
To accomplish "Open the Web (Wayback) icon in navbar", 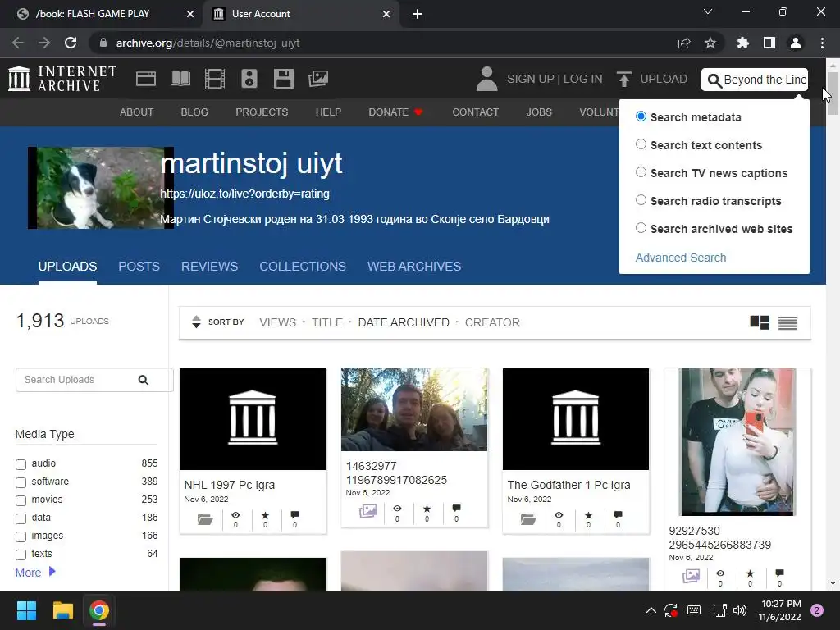I will [146, 79].
